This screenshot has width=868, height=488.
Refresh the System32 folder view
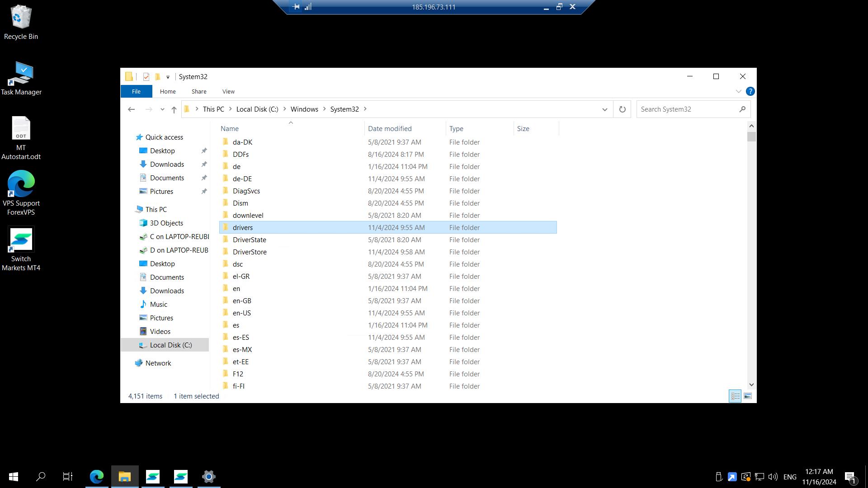623,109
